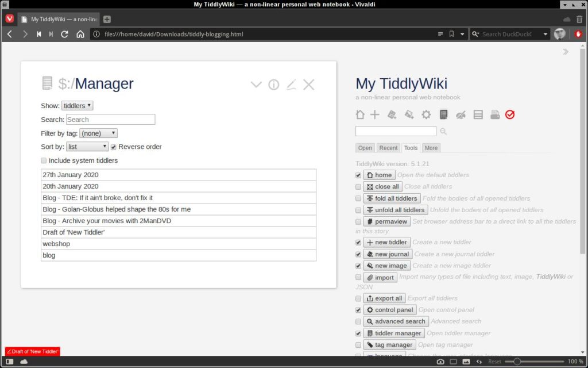
Task: Expand the '27th January 2020' tiddler row
Action: click(x=179, y=175)
